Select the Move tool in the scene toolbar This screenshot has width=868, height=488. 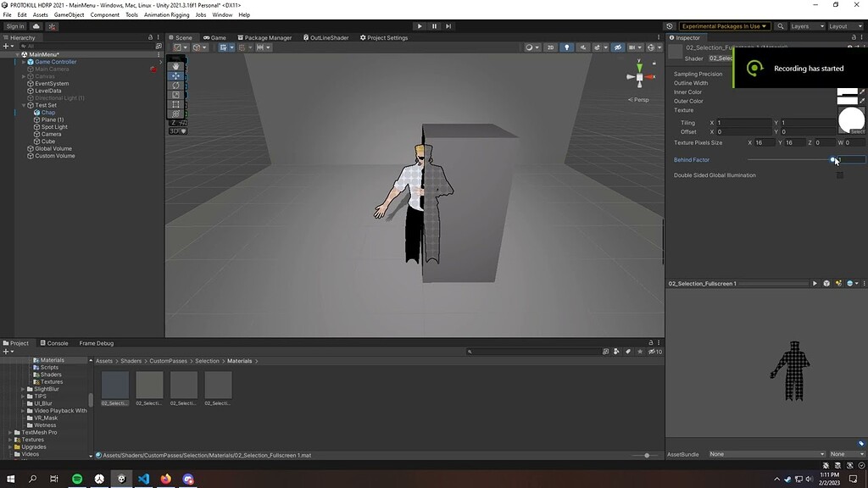pyautogui.click(x=176, y=75)
